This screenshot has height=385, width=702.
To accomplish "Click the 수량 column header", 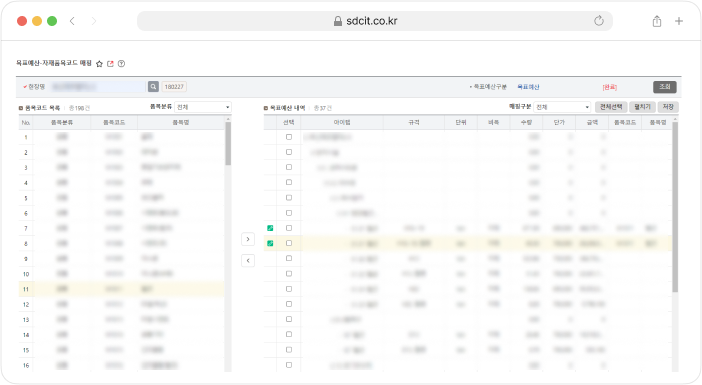I will [526, 123].
